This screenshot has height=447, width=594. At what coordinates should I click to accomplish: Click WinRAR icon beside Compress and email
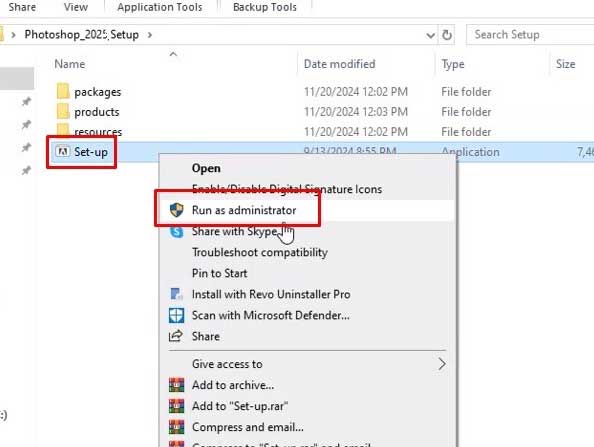point(177,427)
